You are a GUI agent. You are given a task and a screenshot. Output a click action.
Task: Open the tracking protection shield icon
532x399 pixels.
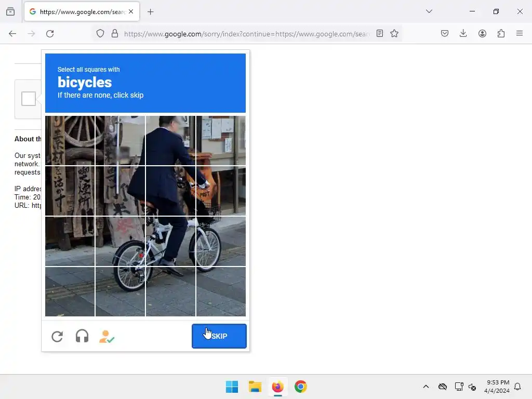[100, 34]
